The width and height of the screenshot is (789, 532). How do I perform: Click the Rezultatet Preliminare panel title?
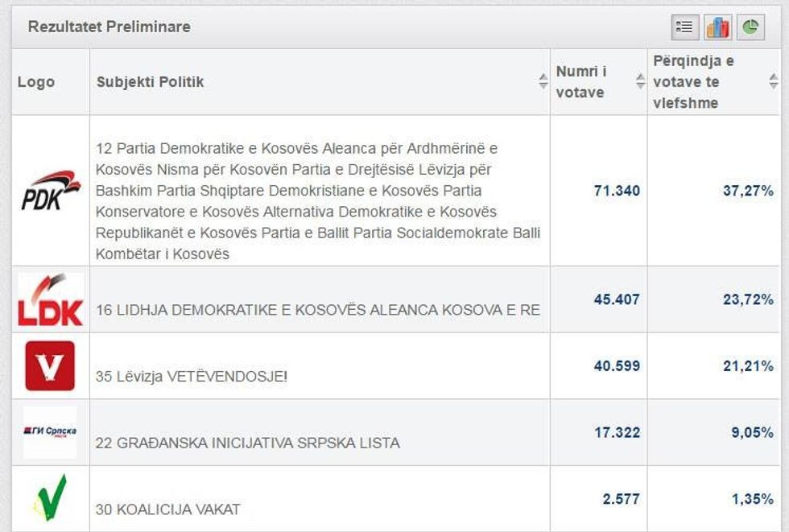pos(109,27)
